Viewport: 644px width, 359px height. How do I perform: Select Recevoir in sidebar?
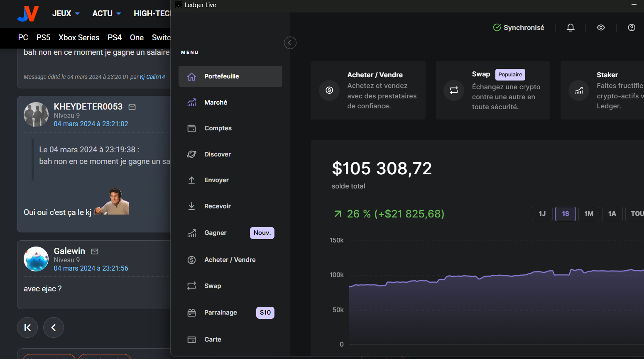230,206
